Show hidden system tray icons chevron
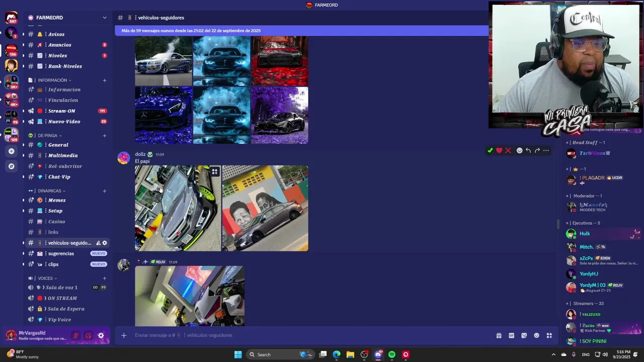Screen dimensions: 644x362 (x=553, y=354)
